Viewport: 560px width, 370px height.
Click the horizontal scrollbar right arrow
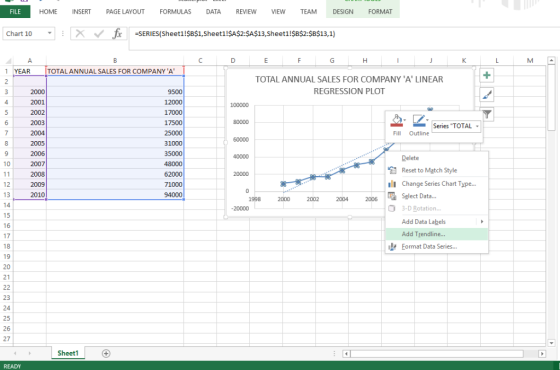[x=542, y=354]
